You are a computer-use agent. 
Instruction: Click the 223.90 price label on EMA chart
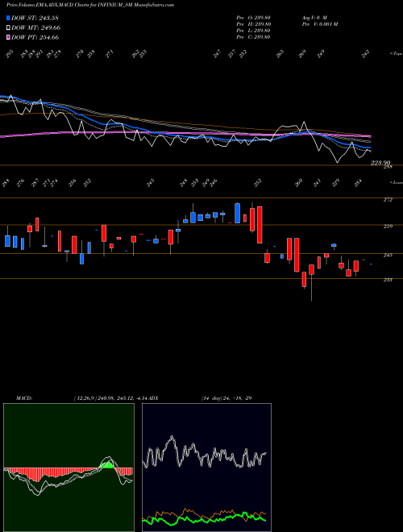(380, 163)
